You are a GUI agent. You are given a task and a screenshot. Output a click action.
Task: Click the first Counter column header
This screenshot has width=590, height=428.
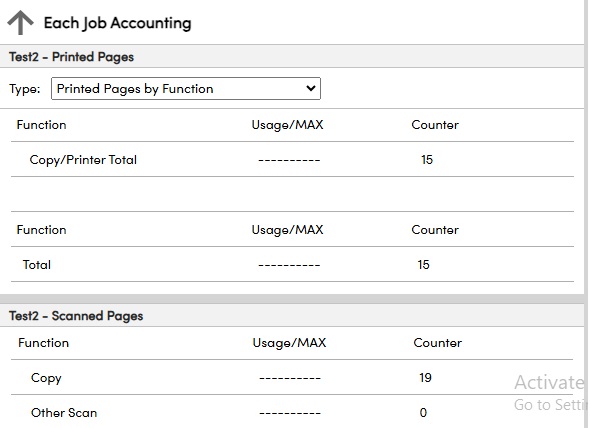(435, 125)
